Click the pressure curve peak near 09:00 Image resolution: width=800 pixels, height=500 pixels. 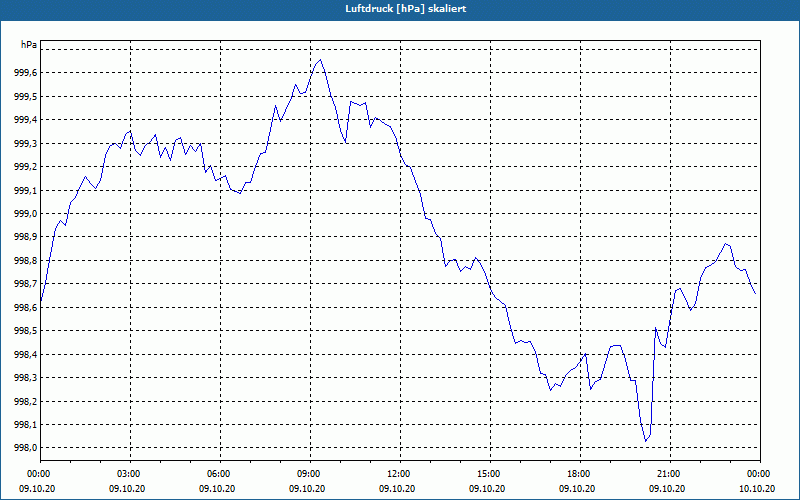[320, 60]
